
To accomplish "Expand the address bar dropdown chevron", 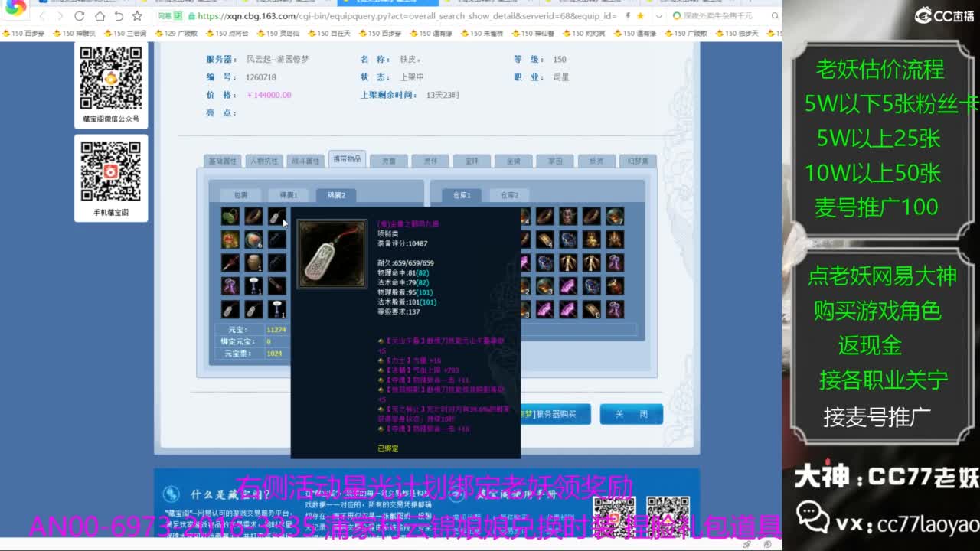I will click(660, 16).
